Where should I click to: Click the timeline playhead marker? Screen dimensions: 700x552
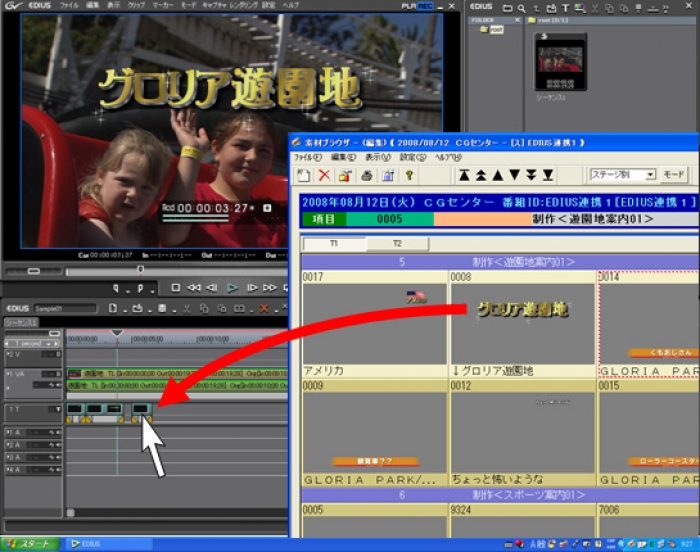tap(117, 333)
